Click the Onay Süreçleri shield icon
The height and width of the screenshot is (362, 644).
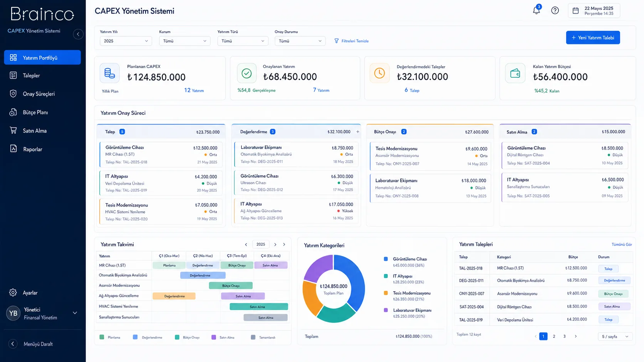[13, 94]
